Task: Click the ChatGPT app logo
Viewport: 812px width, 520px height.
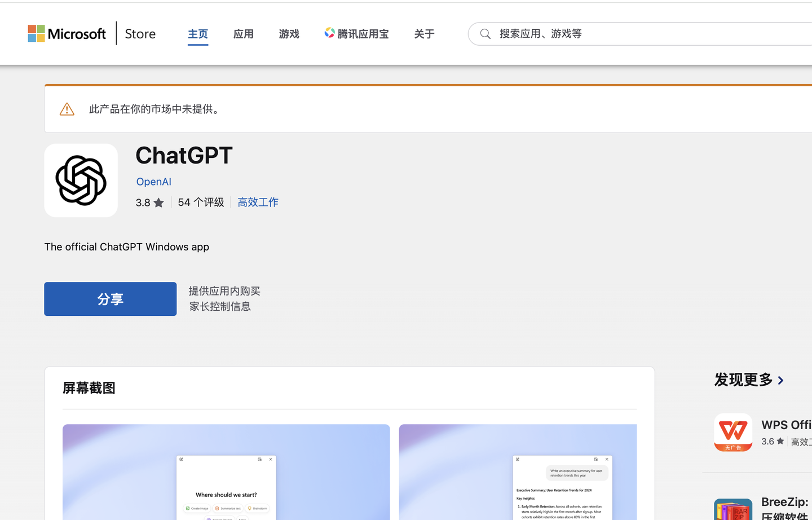Action: point(81,180)
